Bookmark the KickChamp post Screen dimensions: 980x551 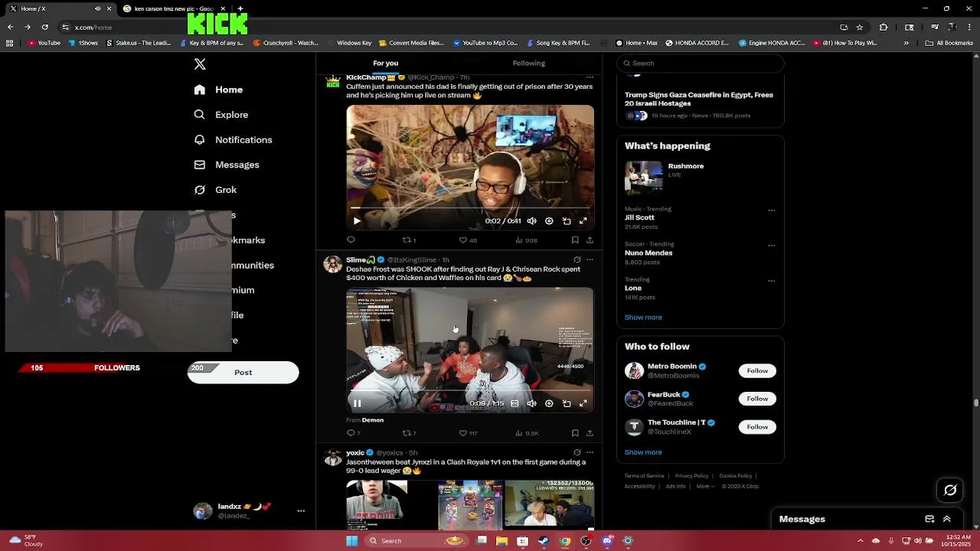tap(575, 240)
